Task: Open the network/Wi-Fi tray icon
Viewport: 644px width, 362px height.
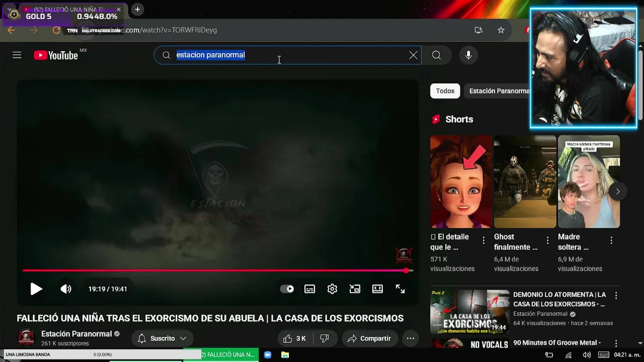Action: [569, 355]
